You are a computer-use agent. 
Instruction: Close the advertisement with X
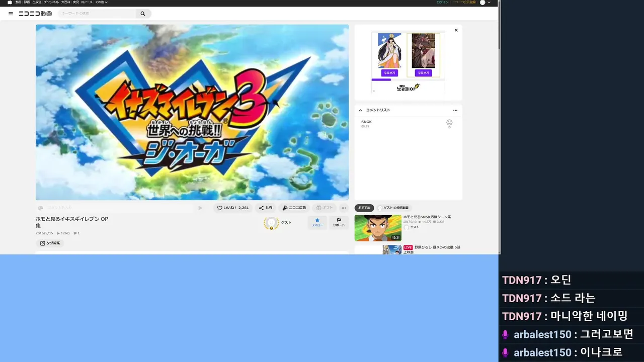[x=456, y=30]
